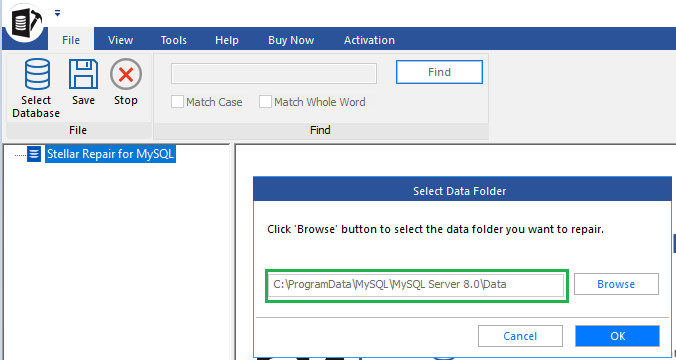Cancel the Select Data Folder dialog
Viewport: 676px width, 360px height.
520,336
